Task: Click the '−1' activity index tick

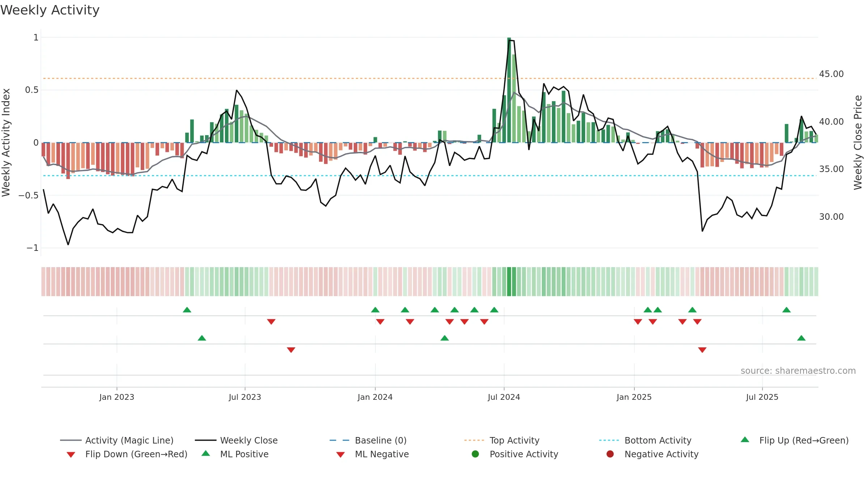Action: pyautogui.click(x=33, y=248)
